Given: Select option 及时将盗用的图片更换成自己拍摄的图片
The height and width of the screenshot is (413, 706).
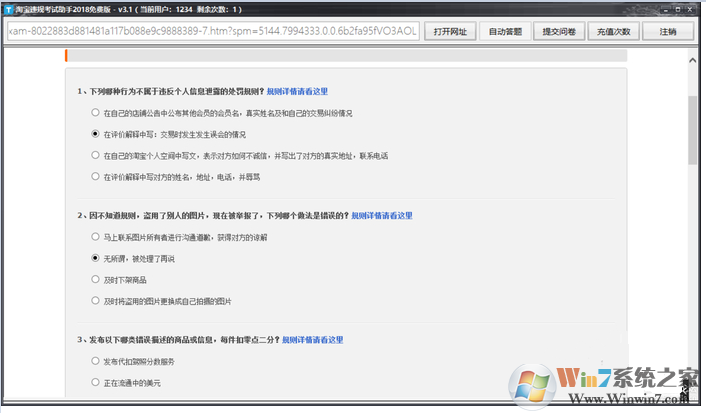Looking at the screenshot, I should (95, 301).
